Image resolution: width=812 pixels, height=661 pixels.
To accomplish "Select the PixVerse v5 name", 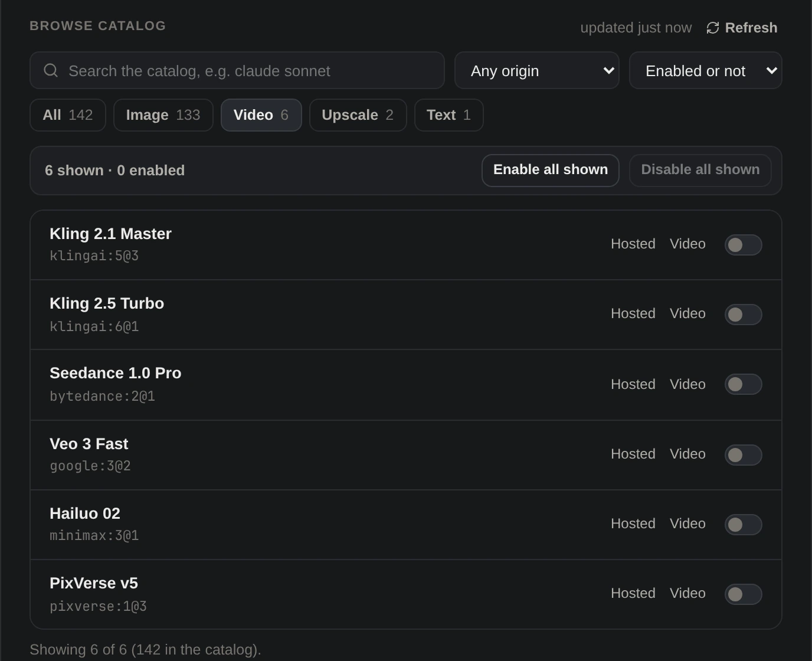I will (94, 583).
